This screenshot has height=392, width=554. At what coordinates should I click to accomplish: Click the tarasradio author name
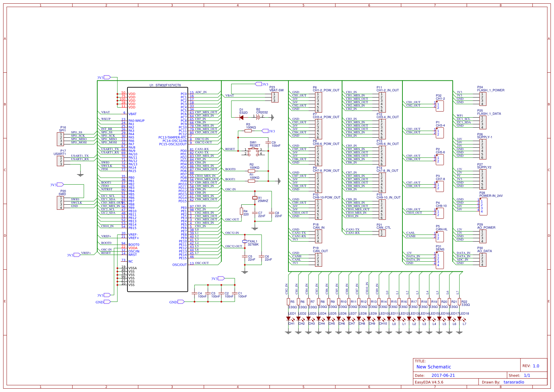[x=513, y=382]
